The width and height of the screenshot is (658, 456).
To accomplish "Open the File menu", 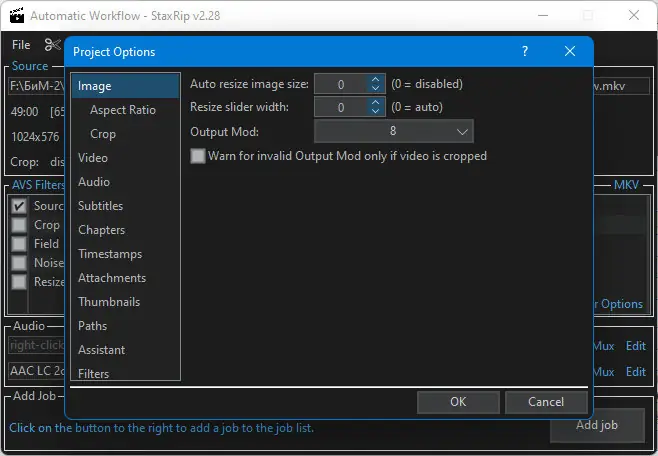I will tap(21, 45).
